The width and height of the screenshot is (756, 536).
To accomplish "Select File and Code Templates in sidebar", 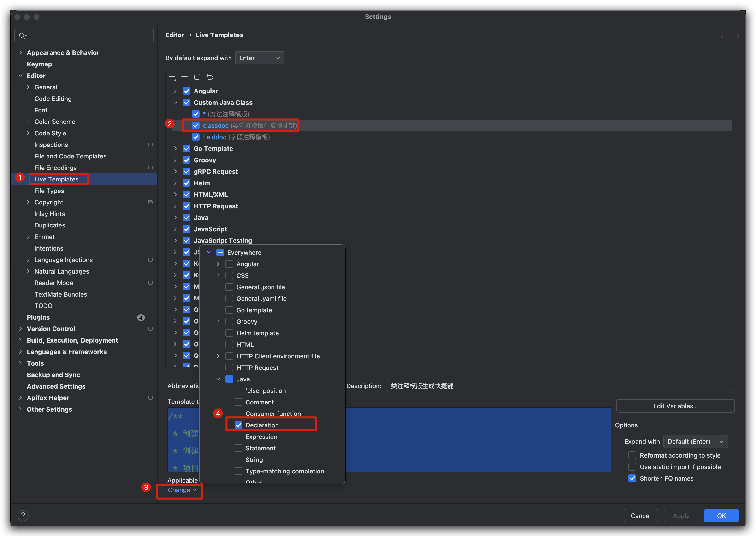I will [x=70, y=156].
